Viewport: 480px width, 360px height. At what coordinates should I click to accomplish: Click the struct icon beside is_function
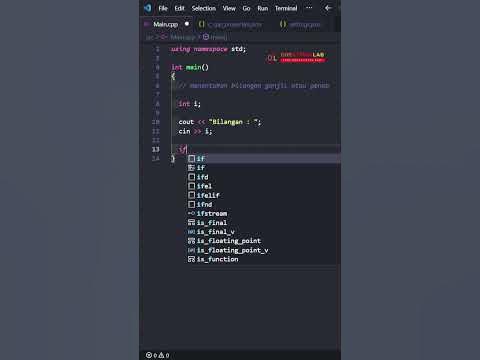[x=191, y=259]
